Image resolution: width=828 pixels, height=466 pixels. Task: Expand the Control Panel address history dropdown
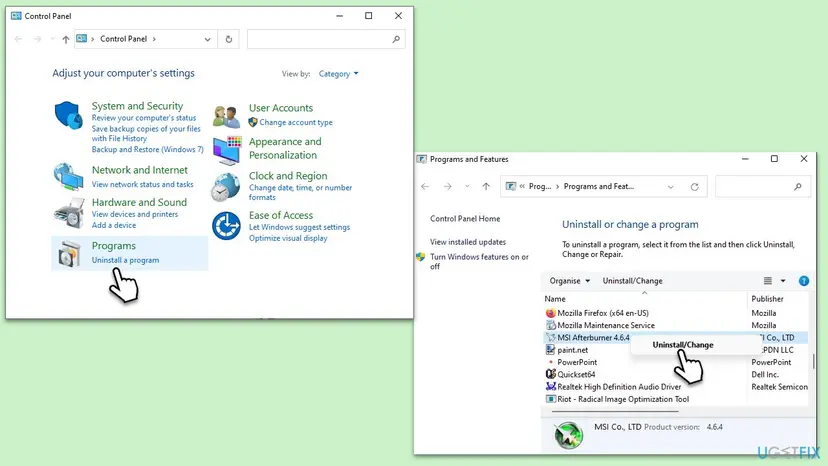click(x=208, y=39)
